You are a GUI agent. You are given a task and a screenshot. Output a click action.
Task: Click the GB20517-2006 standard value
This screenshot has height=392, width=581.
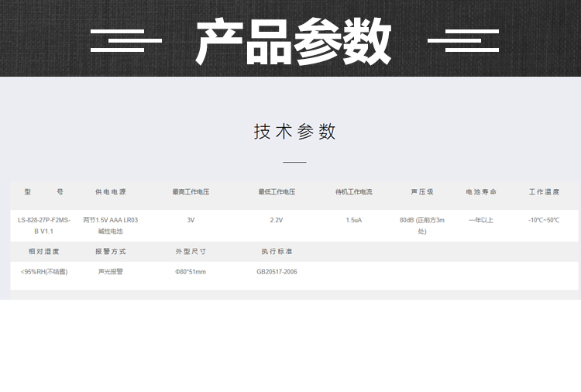pos(277,272)
